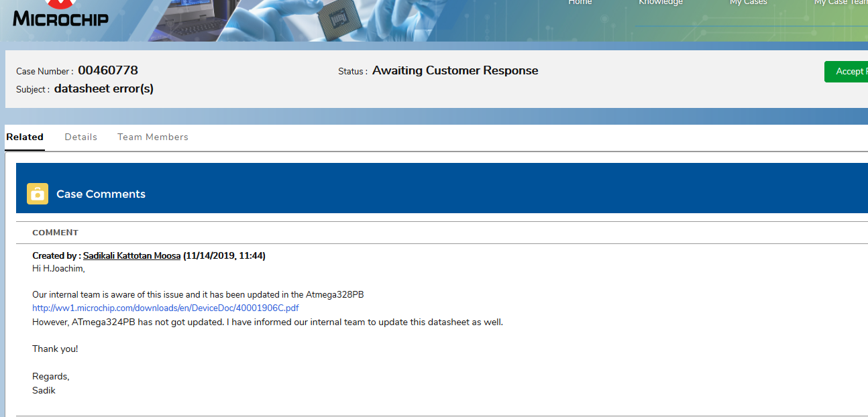Open the Knowledge menu item
The image size is (868, 417).
[x=661, y=3]
